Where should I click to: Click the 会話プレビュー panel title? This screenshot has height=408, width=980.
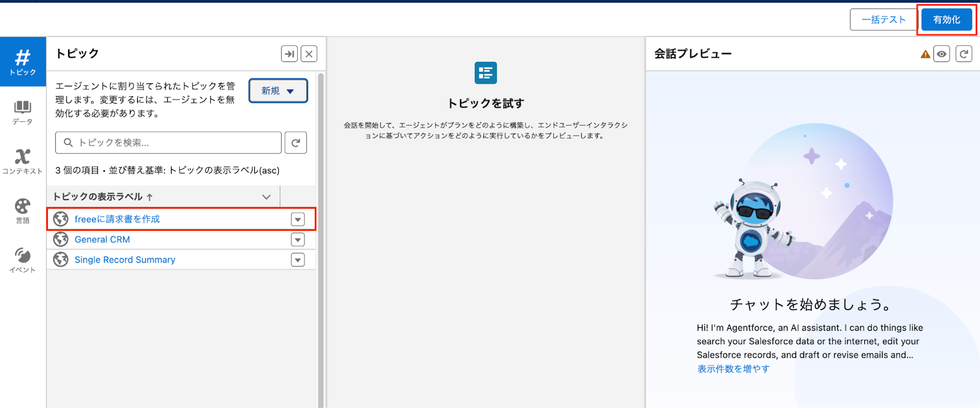(693, 54)
